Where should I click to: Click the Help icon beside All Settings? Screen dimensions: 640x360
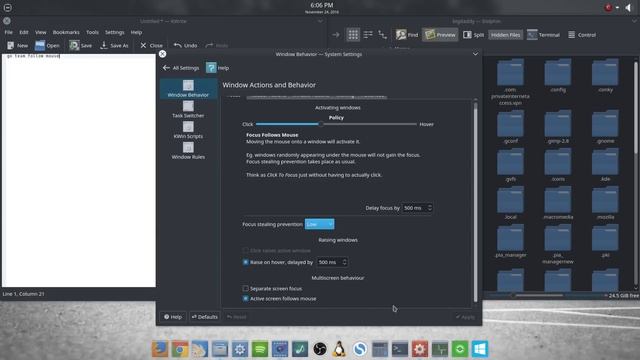click(211, 68)
